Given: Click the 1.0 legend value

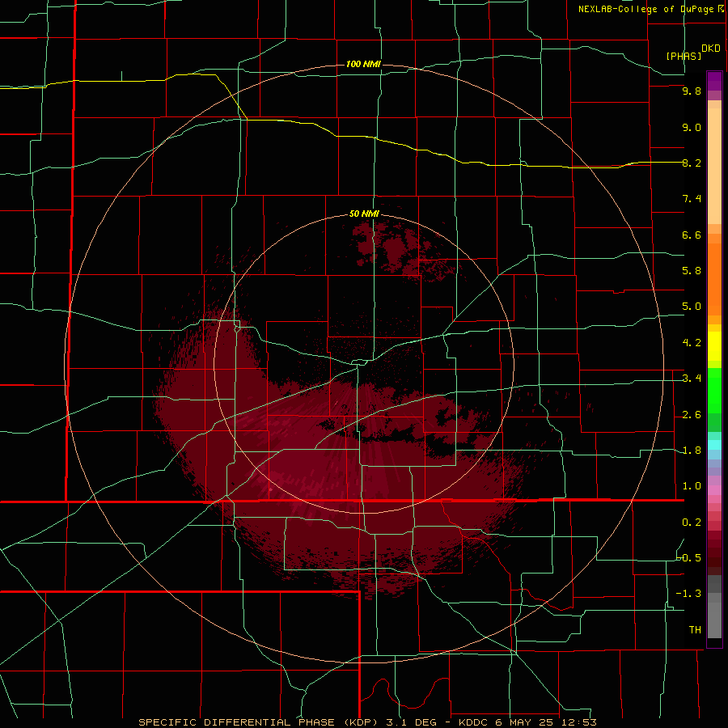Looking at the screenshot, I should tap(692, 486).
